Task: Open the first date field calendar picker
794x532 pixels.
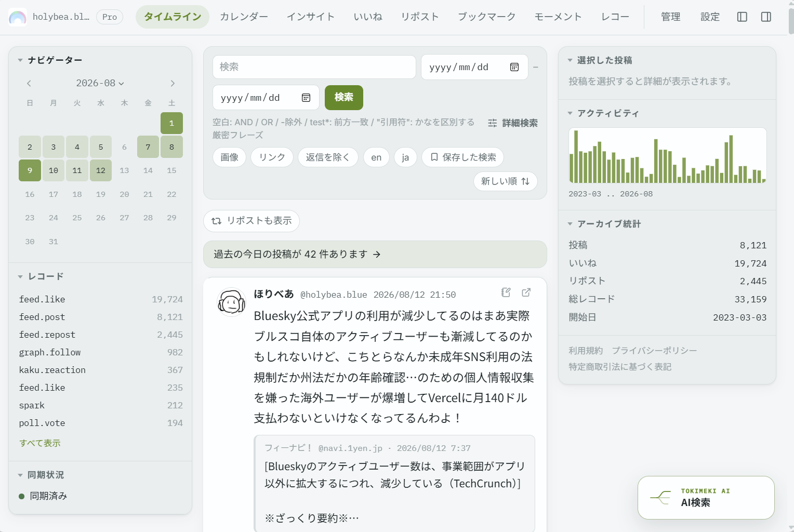Action: 514,67
